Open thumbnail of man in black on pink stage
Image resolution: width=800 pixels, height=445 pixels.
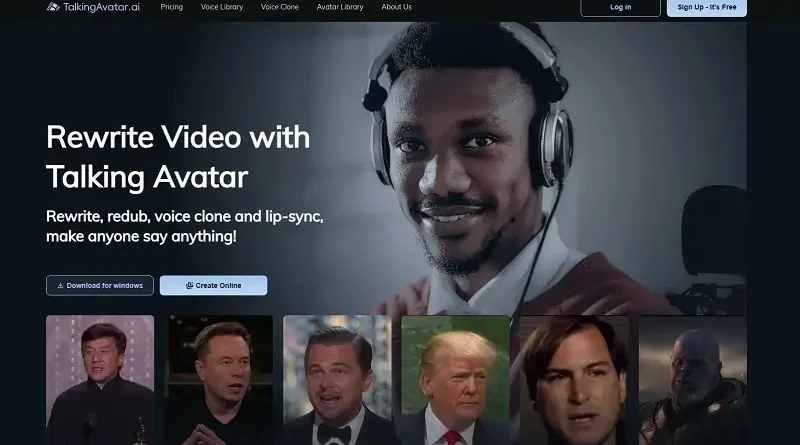(100, 380)
